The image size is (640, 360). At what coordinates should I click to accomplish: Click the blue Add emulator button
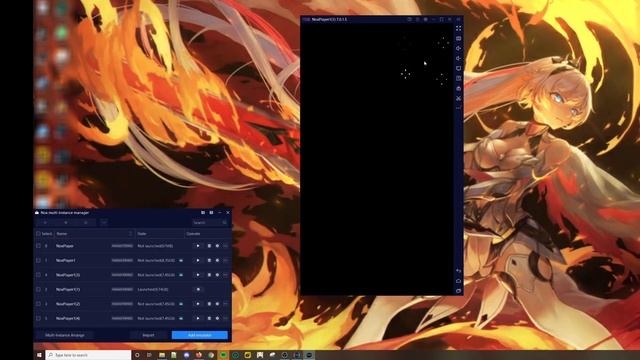click(200, 335)
